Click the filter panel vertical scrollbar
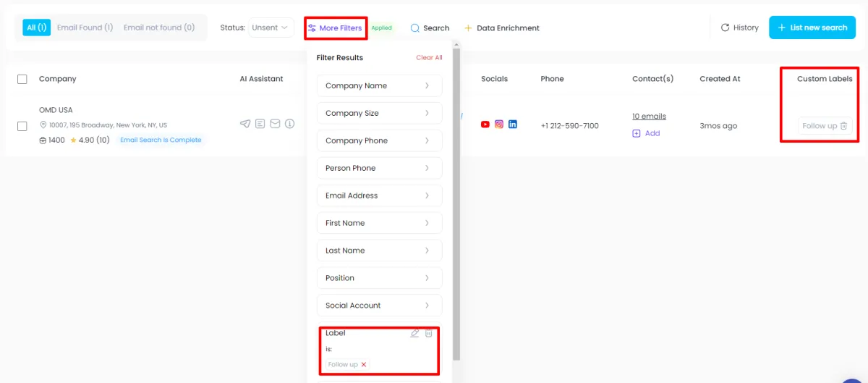 click(456, 203)
